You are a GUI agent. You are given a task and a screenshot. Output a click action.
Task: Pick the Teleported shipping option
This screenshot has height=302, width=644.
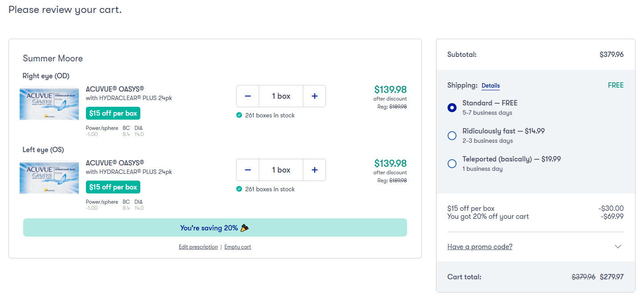[452, 164]
